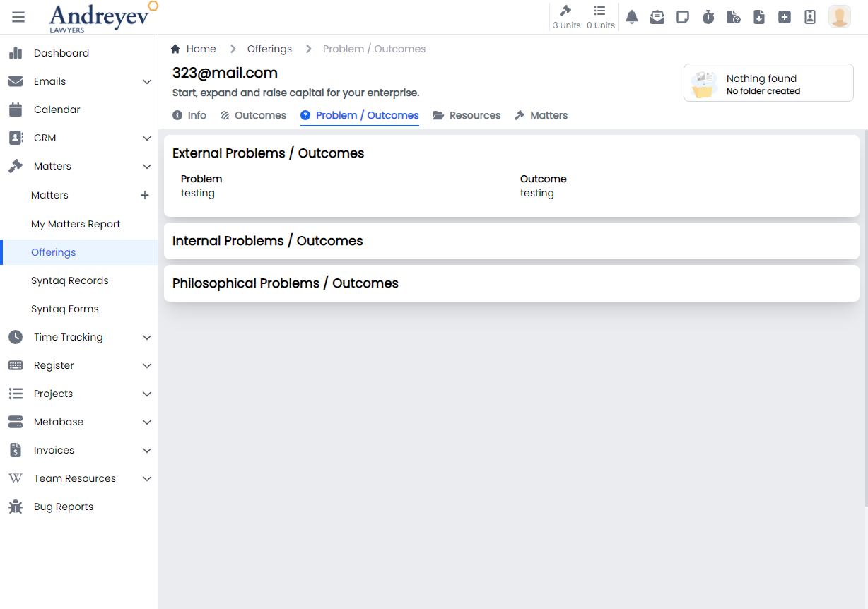Click the file download icon
868x609 pixels.
759,17
